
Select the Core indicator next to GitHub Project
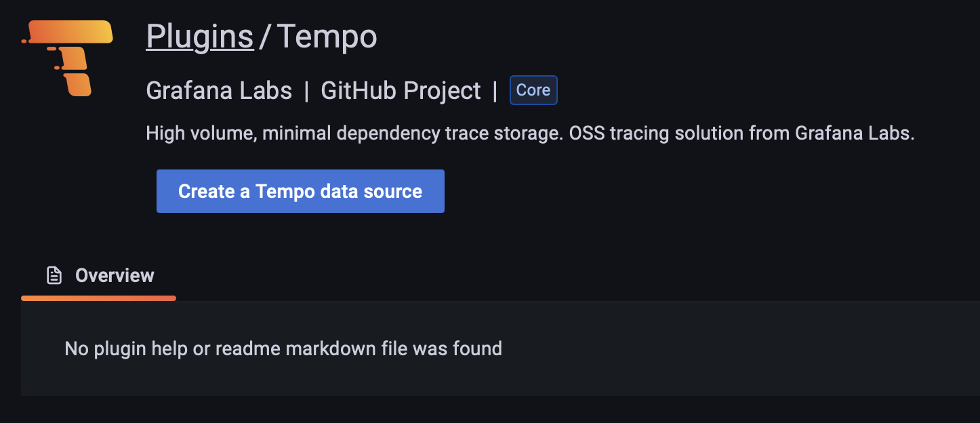pyautogui.click(x=533, y=89)
